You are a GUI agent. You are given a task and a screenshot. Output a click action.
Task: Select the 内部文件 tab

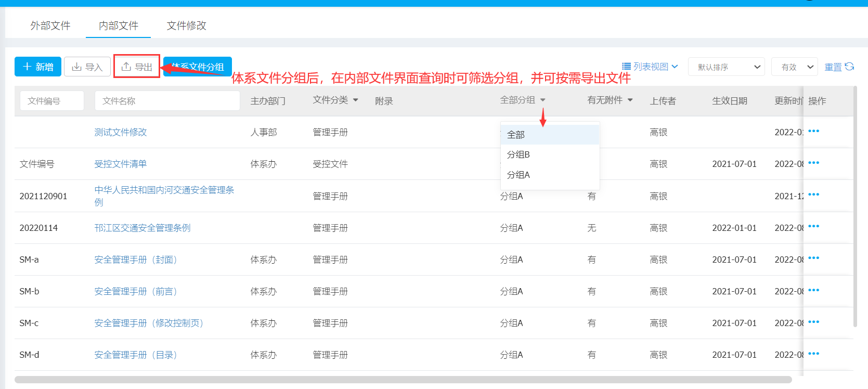(119, 25)
